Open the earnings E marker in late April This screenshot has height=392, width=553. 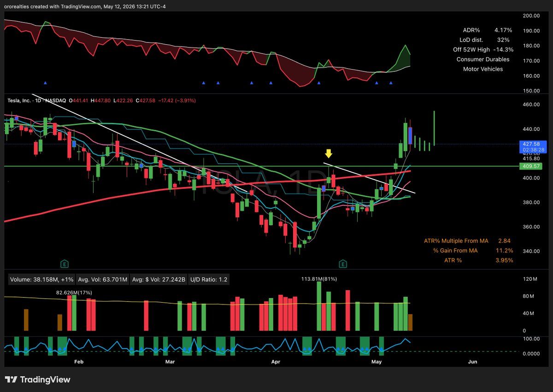343,263
